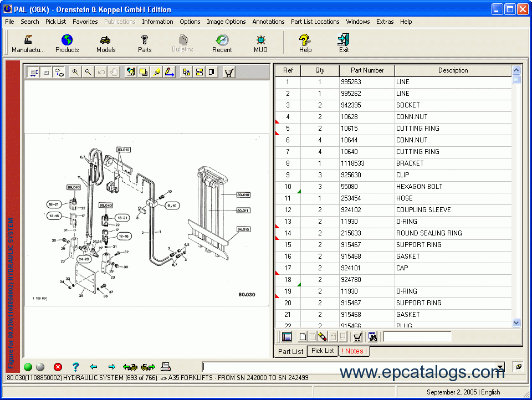Go to next figure with cyan right arrow
This screenshot has width=532, height=400.
111,367
